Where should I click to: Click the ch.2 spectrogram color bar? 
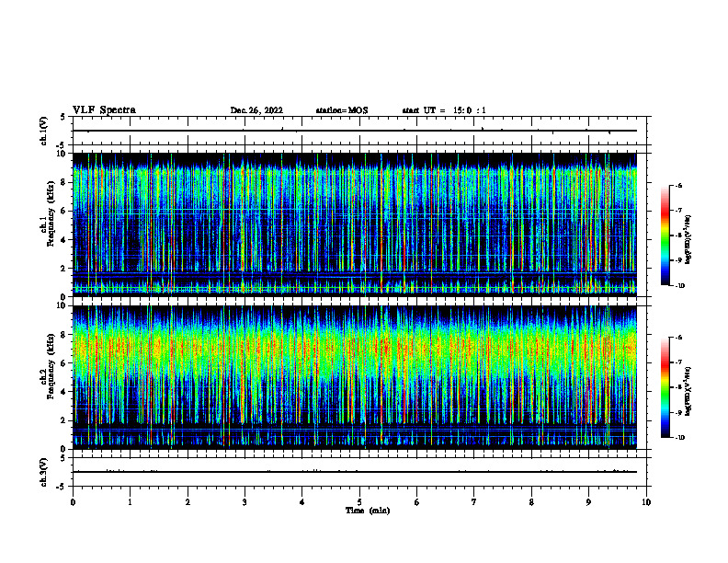coord(665,387)
